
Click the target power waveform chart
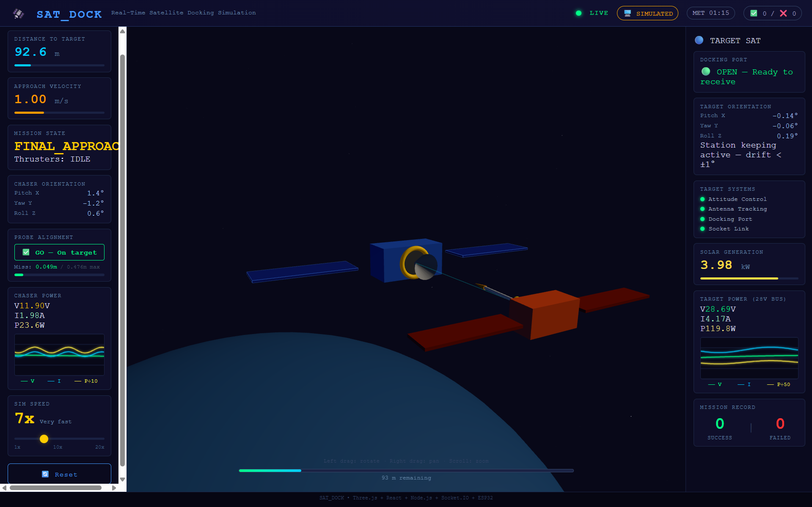[749, 358]
